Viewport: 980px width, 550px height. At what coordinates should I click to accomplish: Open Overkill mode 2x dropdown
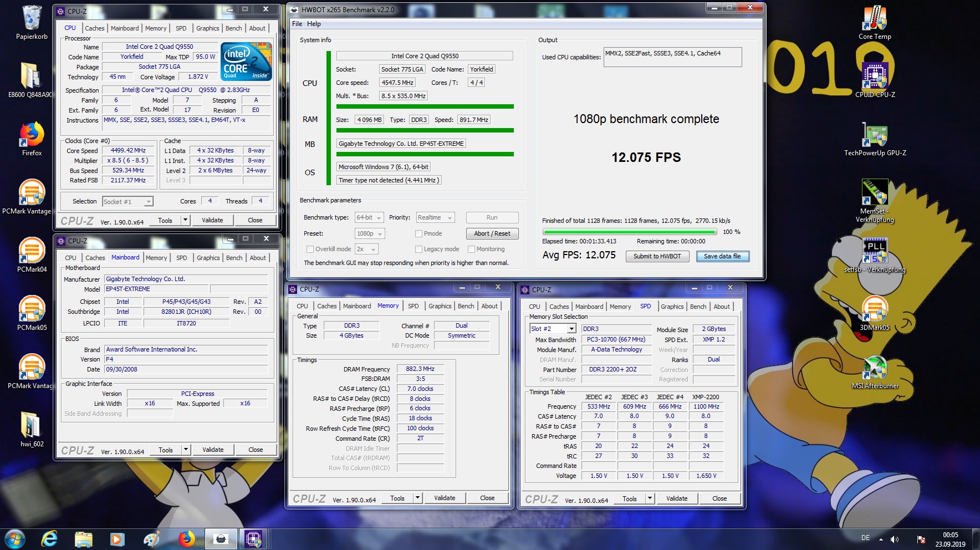(366, 249)
